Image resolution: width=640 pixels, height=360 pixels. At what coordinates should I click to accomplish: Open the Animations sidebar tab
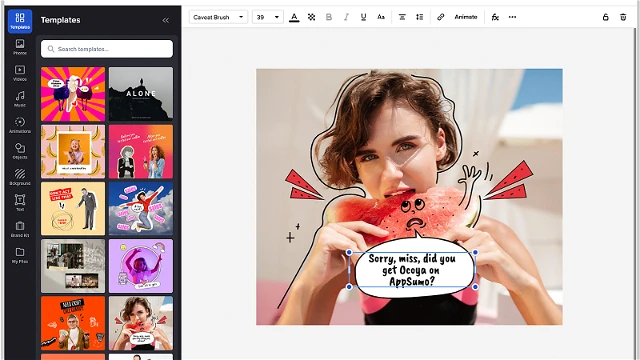[x=20, y=125]
